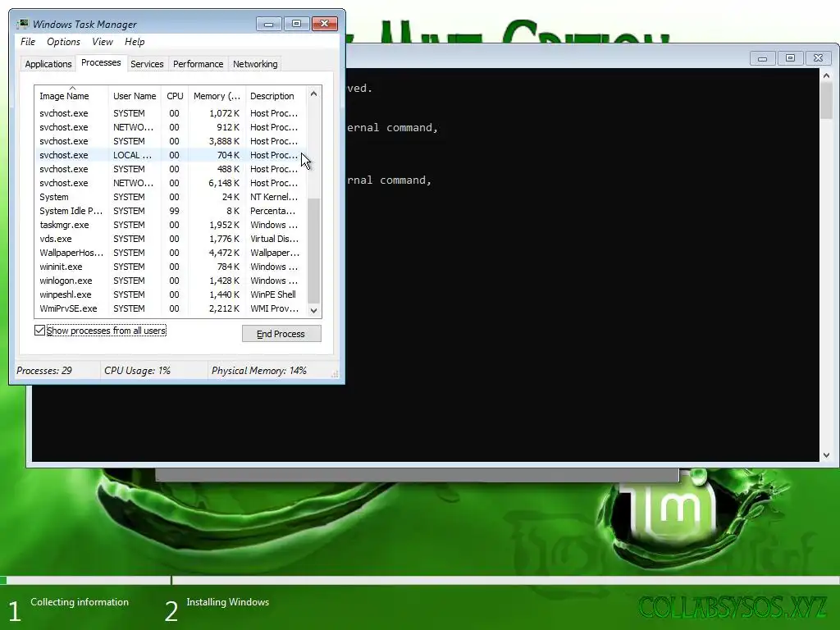Click the CPU Usage status entry

click(137, 371)
